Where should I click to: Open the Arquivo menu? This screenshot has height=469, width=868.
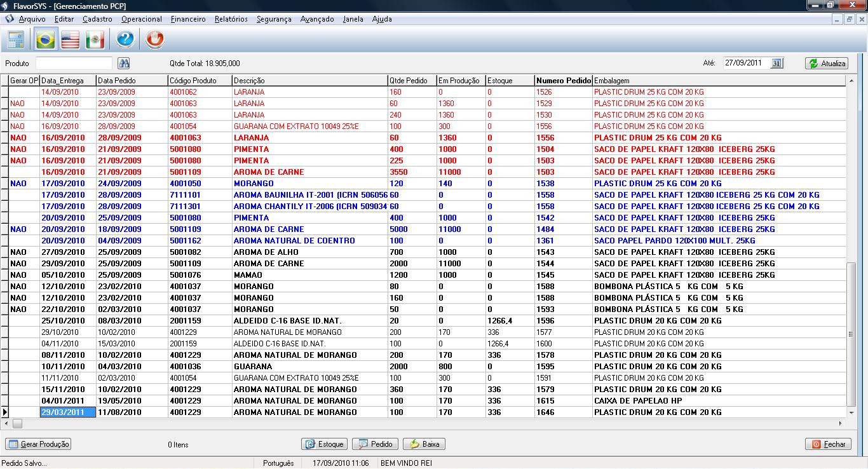click(32, 19)
